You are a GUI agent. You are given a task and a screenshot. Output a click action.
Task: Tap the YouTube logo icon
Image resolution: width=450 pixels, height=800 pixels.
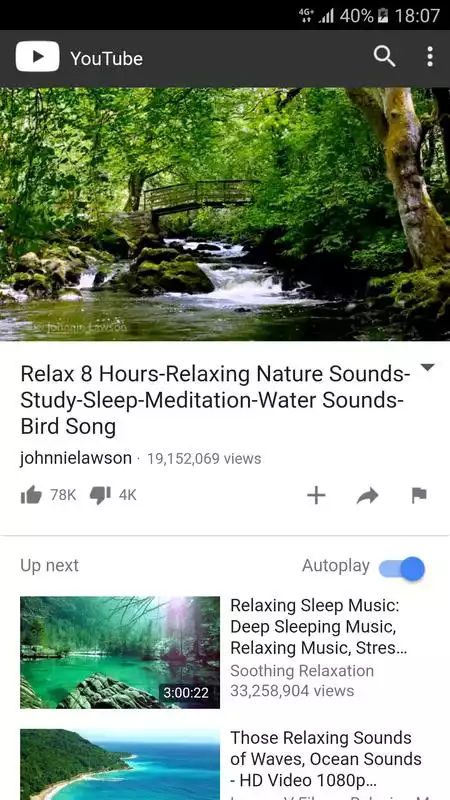[x=37, y=57]
